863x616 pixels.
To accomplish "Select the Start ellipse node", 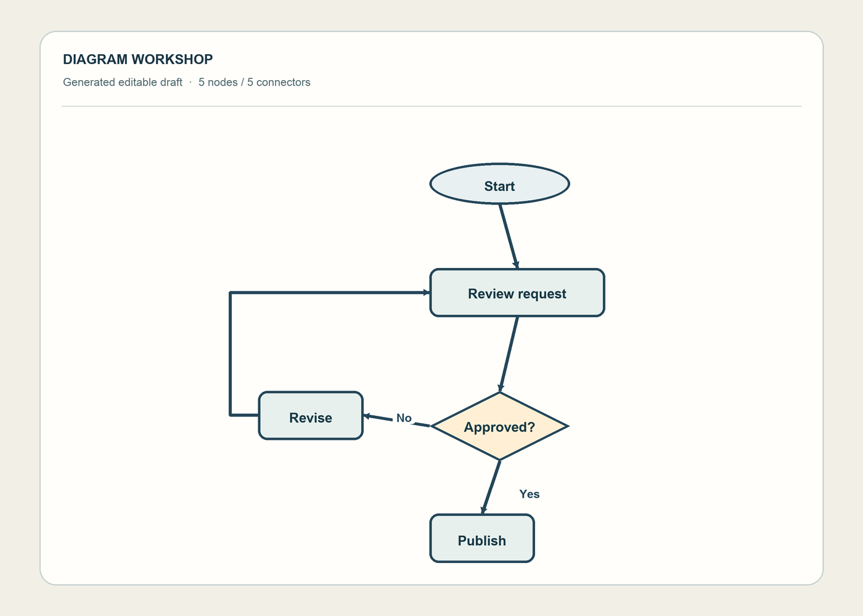I will [x=499, y=184].
